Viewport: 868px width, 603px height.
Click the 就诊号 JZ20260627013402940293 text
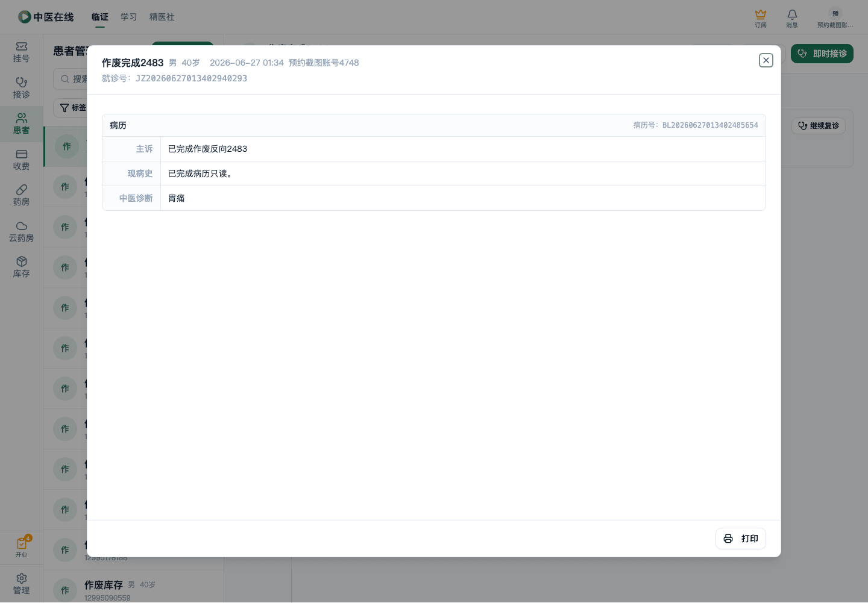click(x=174, y=78)
